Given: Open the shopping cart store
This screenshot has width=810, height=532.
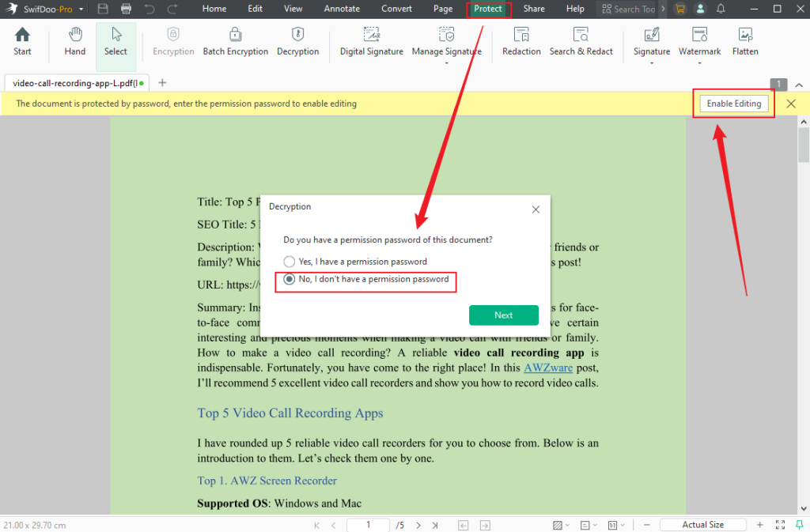Looking at the screenshot, I should [x=680, y=9].
